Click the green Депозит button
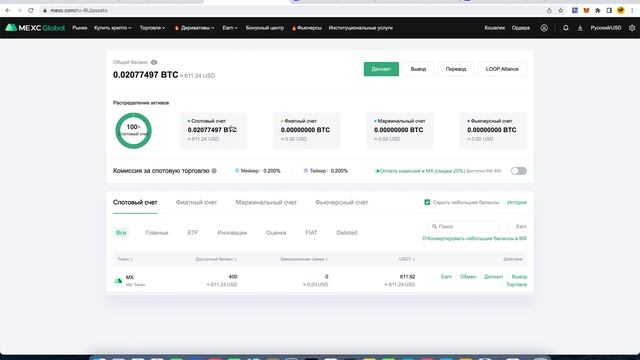This screenshot has width=640, height=360. pos(381,69)
